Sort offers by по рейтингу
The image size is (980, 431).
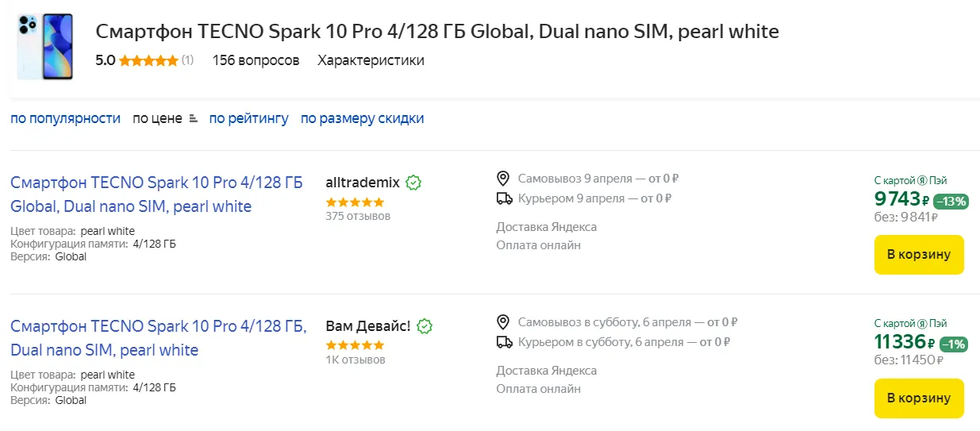[248, 118]
